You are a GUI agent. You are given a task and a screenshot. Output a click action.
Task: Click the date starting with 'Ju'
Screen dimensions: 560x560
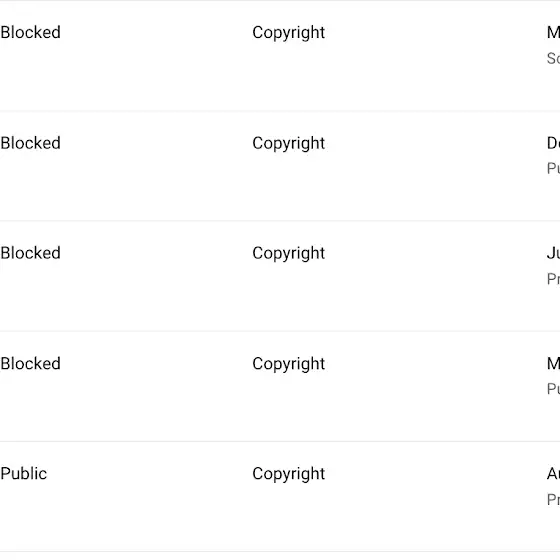553,253
